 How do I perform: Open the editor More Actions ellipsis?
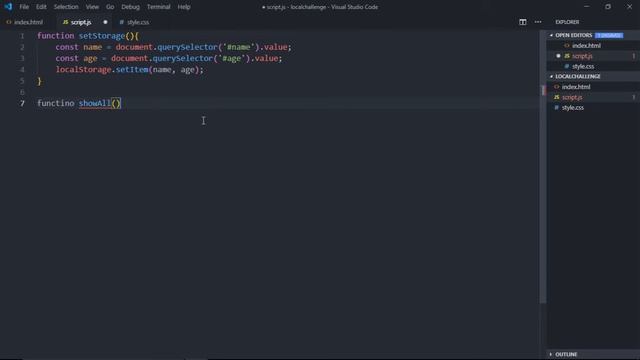538,22
